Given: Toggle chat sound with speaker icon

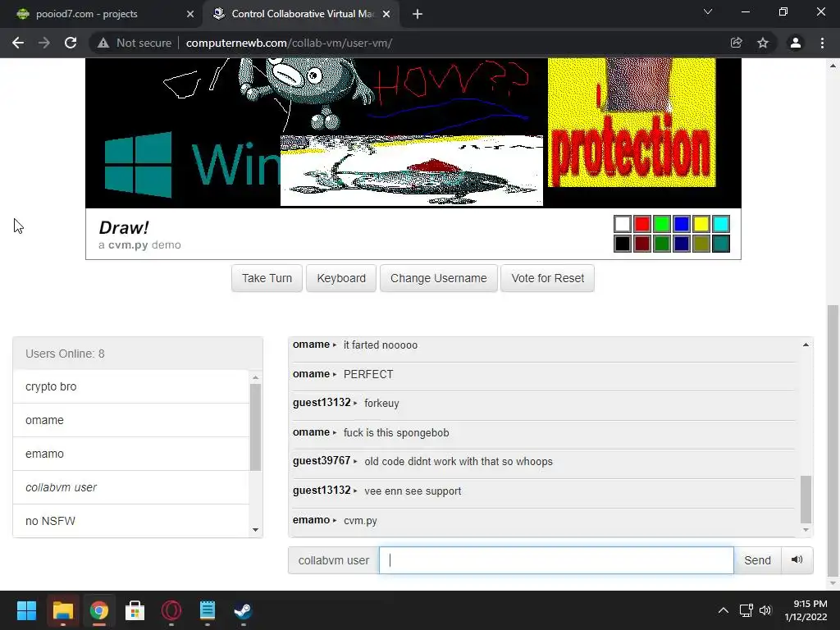Looking at the screenshot, I should [797, 560].
